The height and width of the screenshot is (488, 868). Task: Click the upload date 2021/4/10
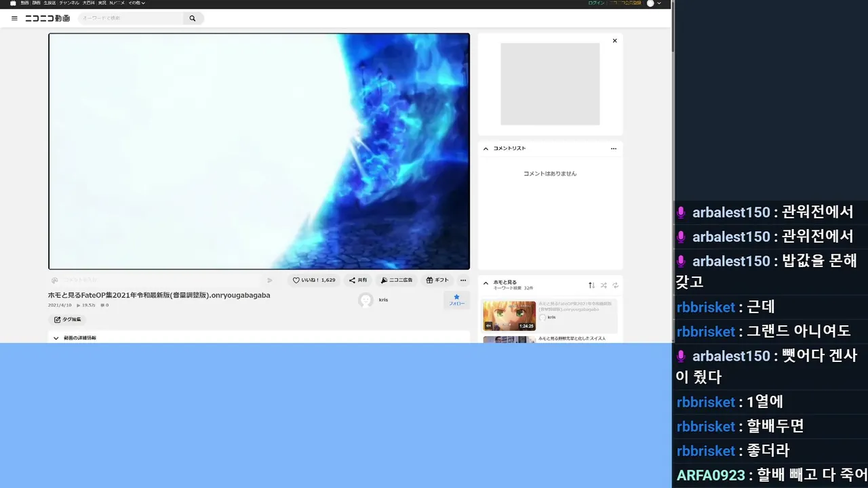[60, 305]
